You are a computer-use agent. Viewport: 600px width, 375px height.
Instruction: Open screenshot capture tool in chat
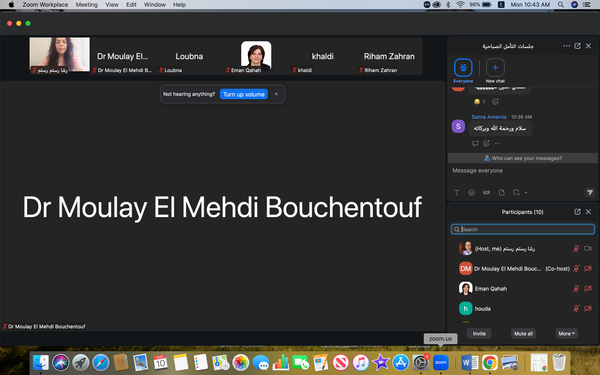[516, 192]
